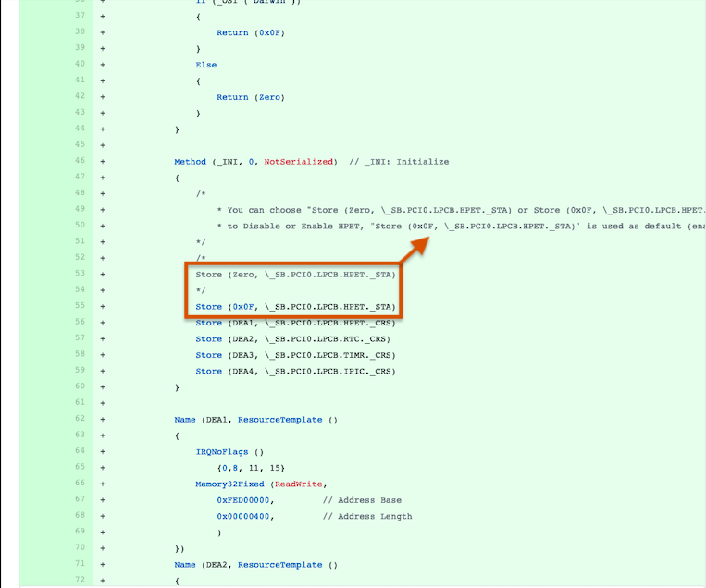
Task: Click the closing "*/" on line 51
Action: pos(201,242)
